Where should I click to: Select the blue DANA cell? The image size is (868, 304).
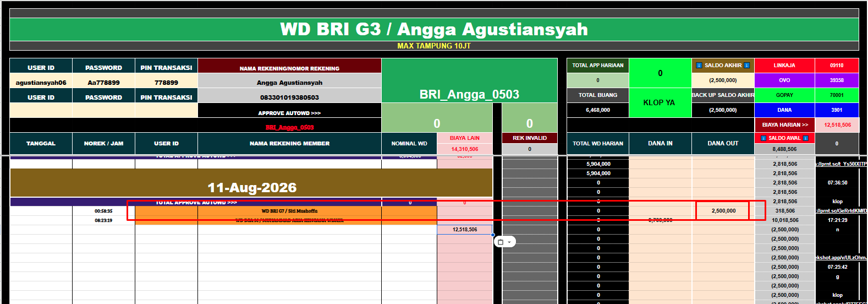(784, 110)
